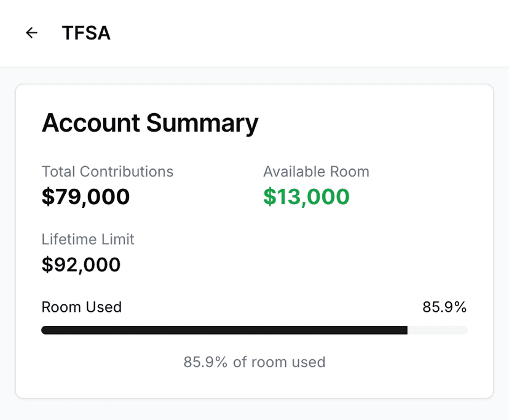Select the 85.9% value beside Room Used

(x=444, y=307)
